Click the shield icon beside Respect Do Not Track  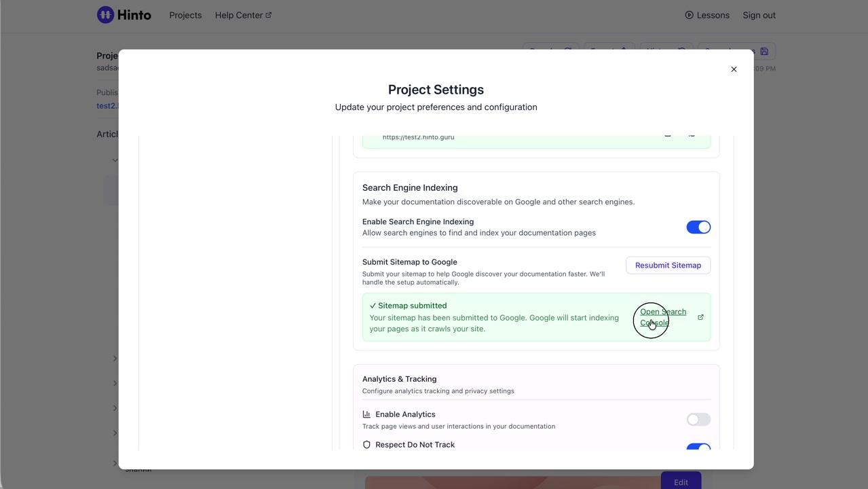click(x=366, y=445)
